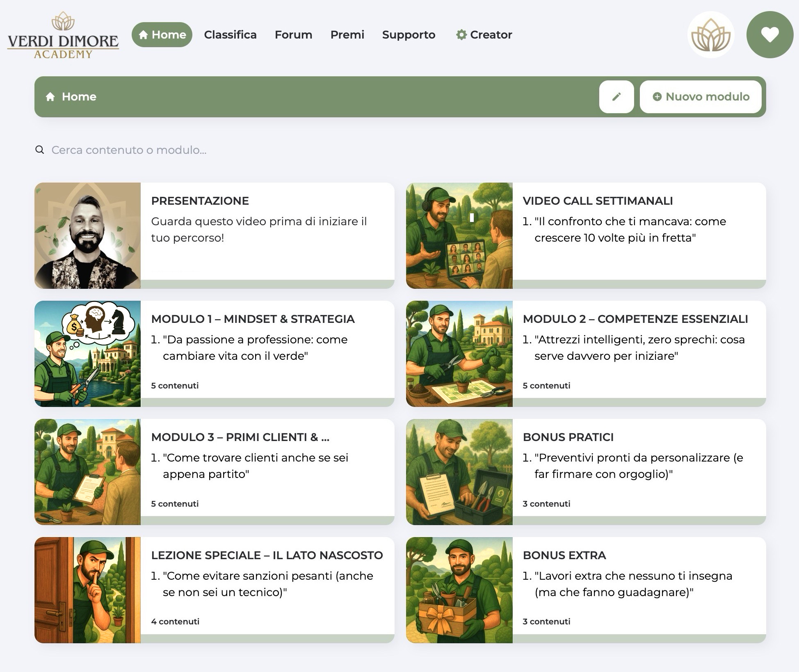Viewport: 799px width, 672px height.
Task: Click lesson 'Attrezzi intelligenti, zero sprechi'
Action: pyautogui.click(x=639, y=348)
